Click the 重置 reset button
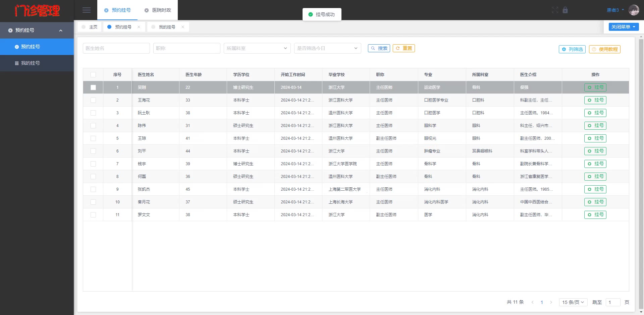Viewport: 644px width, 315px height. pos(404,48)
